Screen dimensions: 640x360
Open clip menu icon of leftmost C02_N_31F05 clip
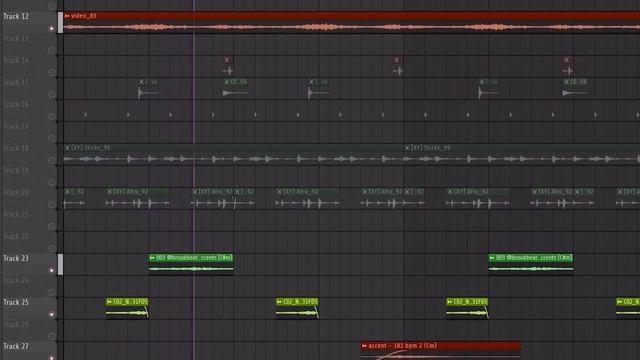[109, 302]
